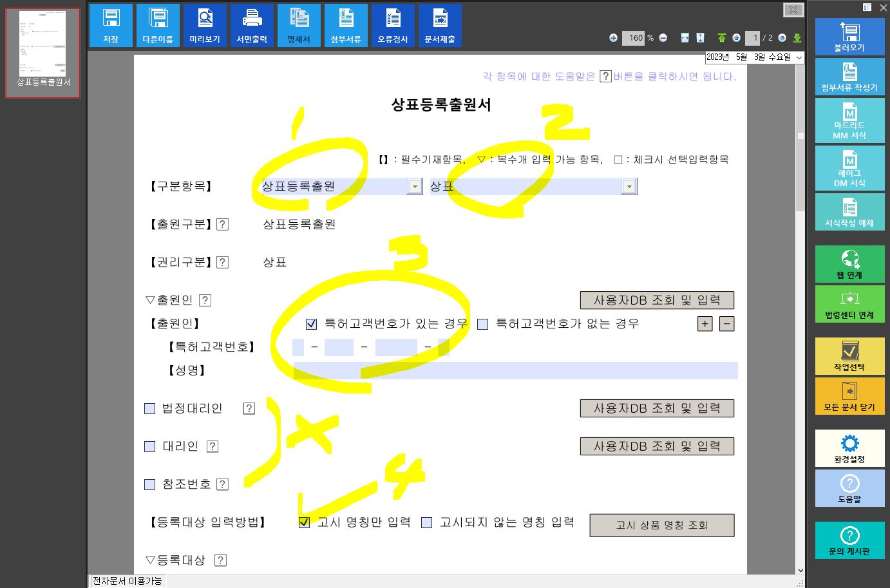The width and height of the screenshot is (890, 588).
Task: Open help for 등록대상 section
Action: 220,560
